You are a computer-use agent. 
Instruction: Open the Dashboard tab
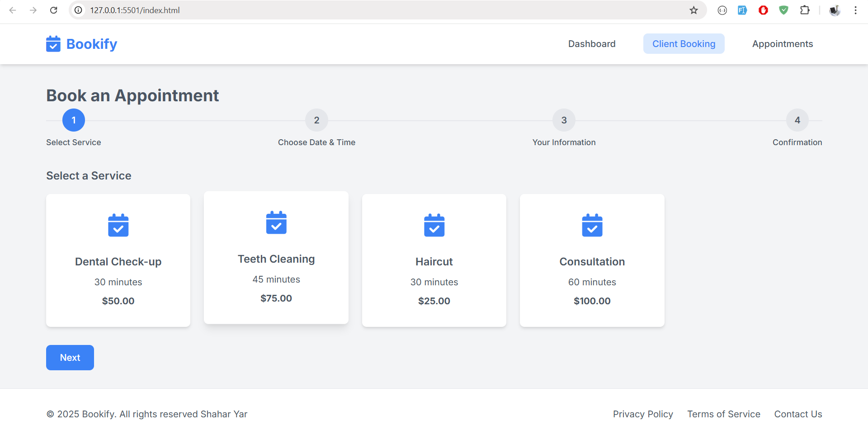592,44
